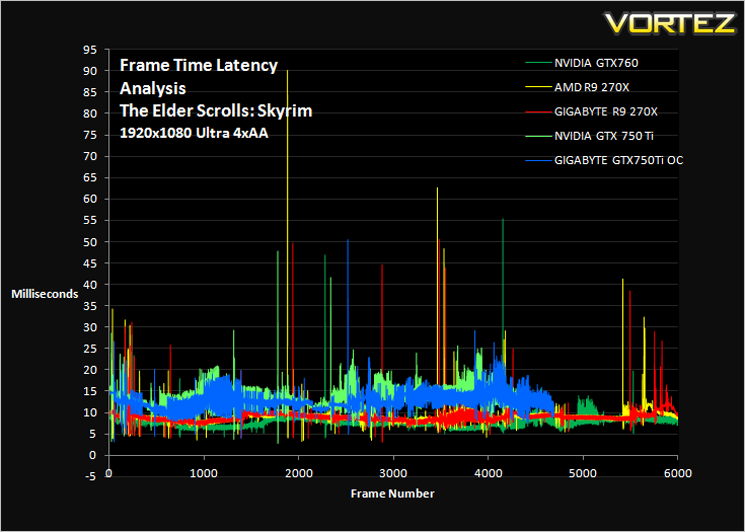Click the 25 value on the y-axis
This screenshot has height=532, width=745.
(x=90, y=348)
